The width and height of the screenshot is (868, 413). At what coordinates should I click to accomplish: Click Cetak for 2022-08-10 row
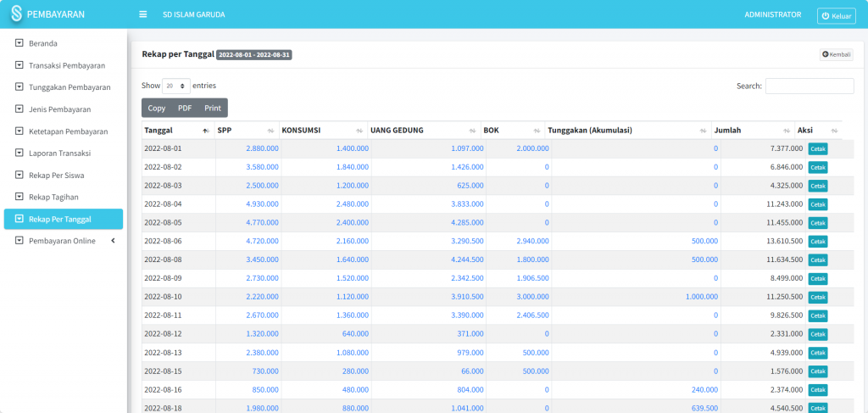818,298
